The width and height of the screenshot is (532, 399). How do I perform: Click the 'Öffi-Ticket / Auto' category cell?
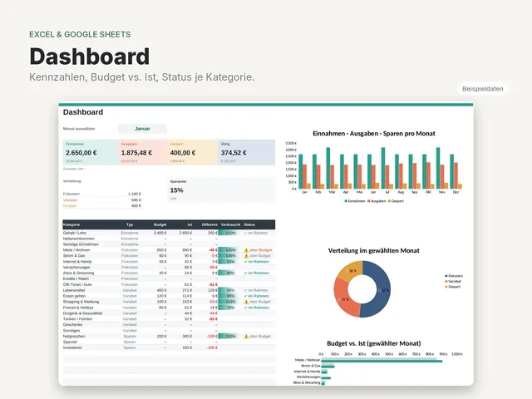point(77,284)
